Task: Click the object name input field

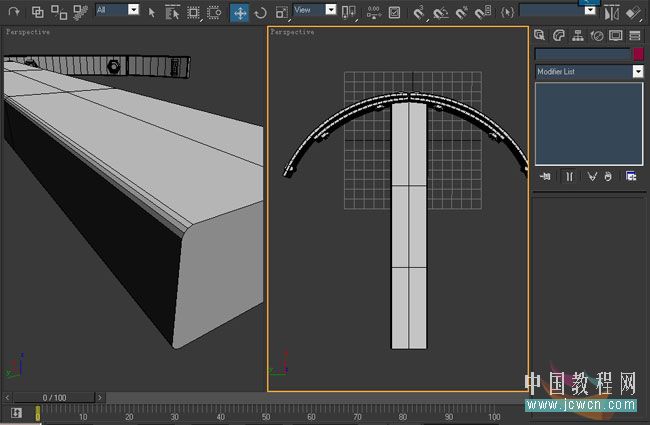Action: [583, 54]
